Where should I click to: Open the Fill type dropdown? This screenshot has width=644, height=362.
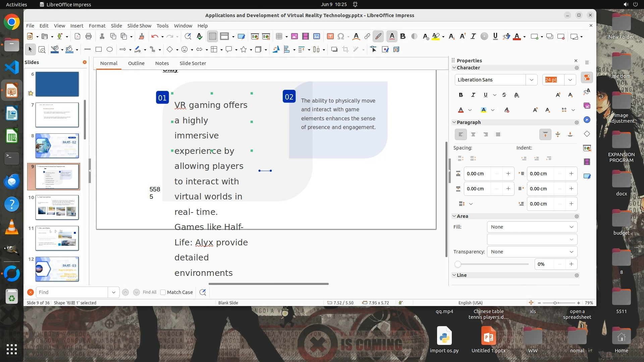532,227
